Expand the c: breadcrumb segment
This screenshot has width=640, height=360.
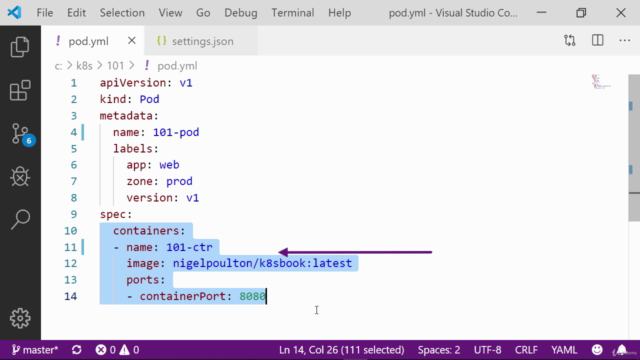[58, 66]
